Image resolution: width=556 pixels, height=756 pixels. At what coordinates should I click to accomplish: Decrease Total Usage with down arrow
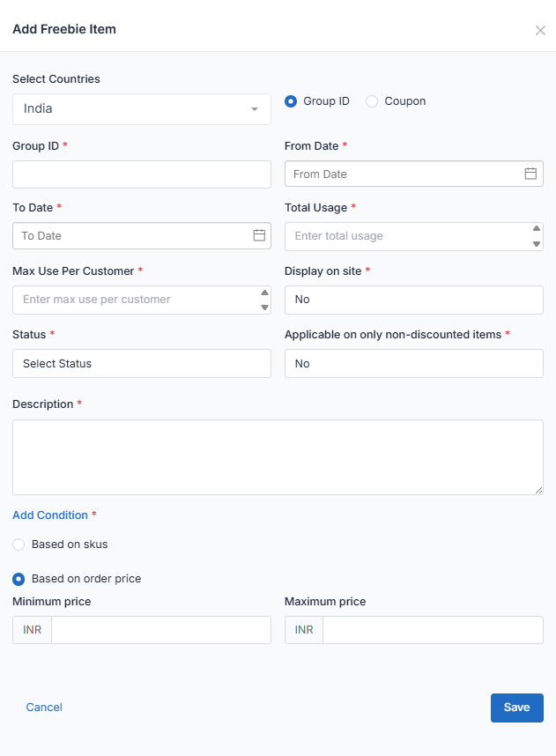click(x=537, y=243)
